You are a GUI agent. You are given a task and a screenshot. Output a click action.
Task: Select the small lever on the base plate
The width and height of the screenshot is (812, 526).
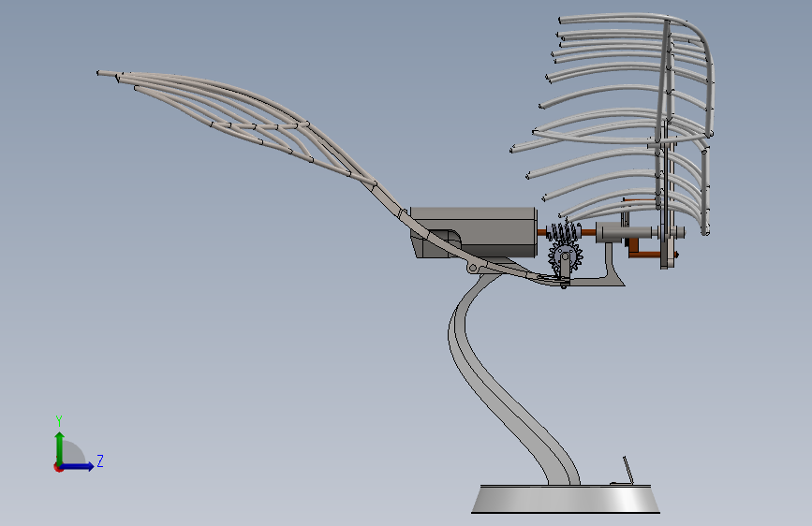coord(628,470)
